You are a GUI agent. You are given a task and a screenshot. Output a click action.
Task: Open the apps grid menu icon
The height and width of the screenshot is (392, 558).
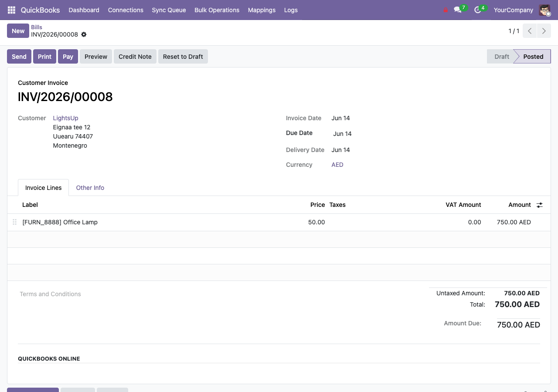[x=11, y=10]
